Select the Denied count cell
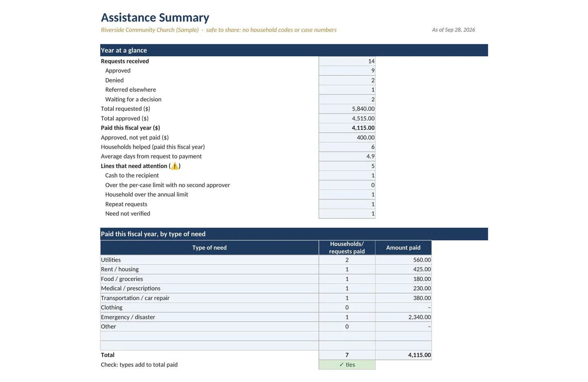The image size is (588, 382). tap(347, 80)
